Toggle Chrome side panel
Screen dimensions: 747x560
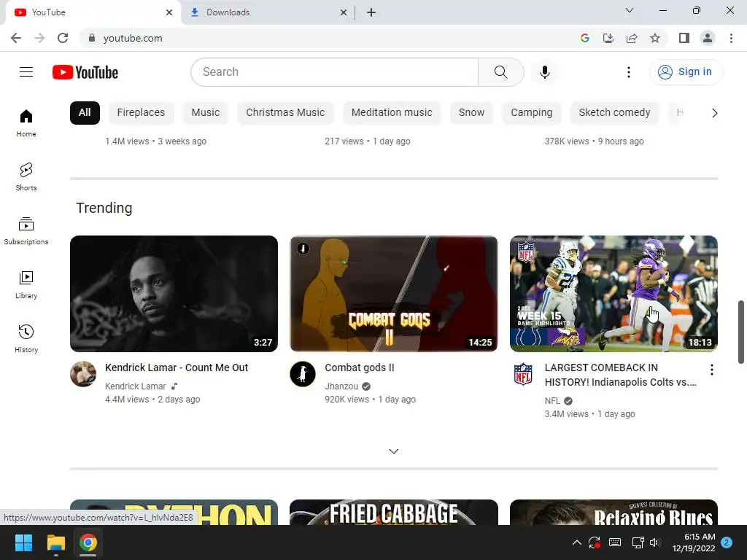[684, 38]
